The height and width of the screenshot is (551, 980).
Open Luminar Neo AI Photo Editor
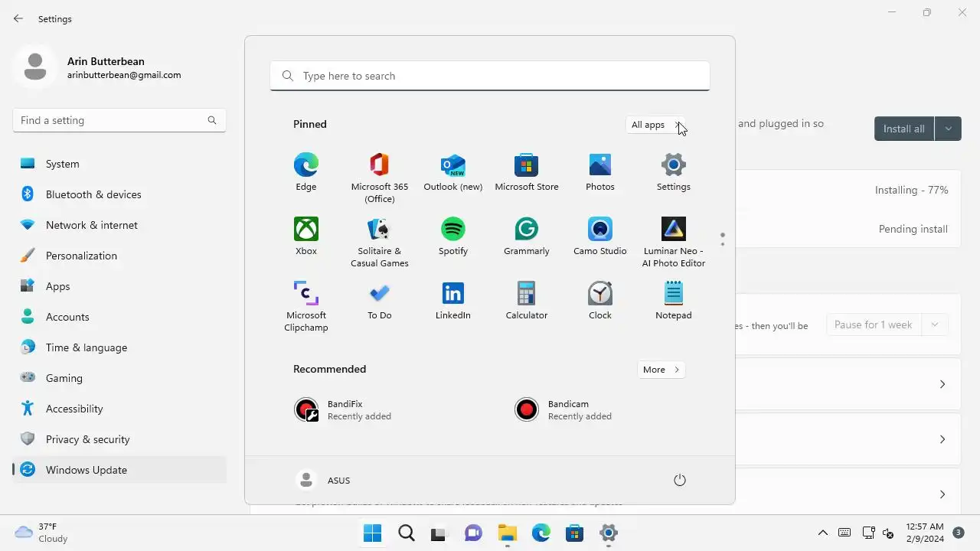coord(674,242)
